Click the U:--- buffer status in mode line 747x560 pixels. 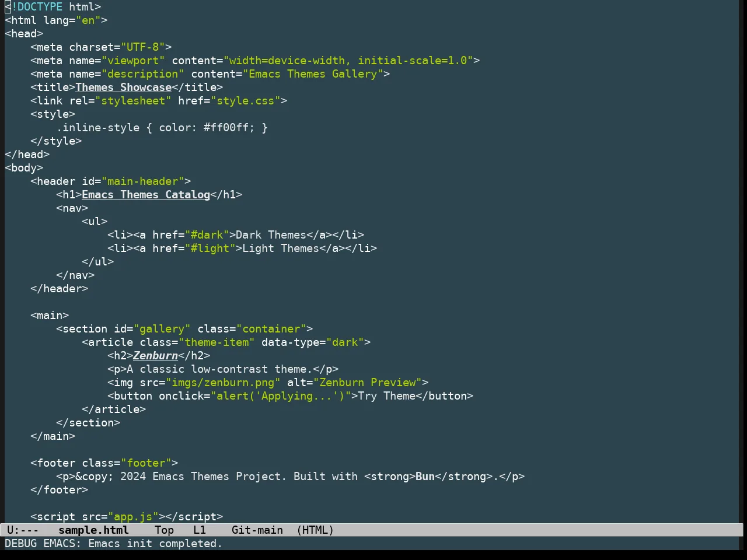23,530
